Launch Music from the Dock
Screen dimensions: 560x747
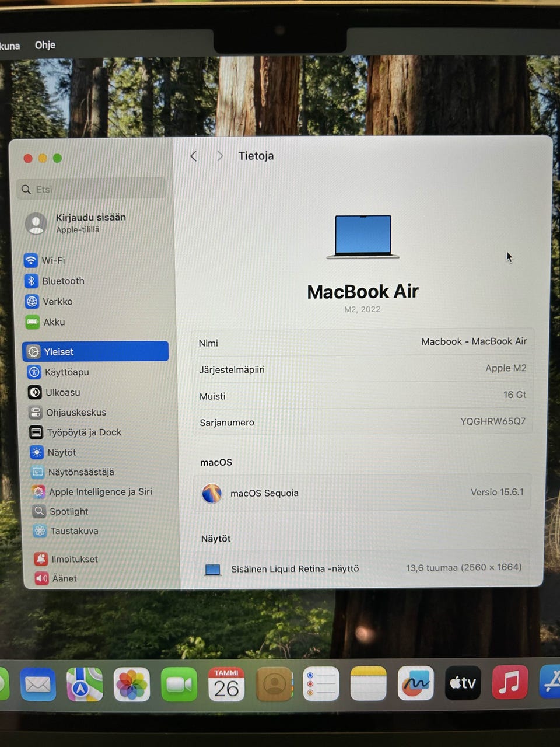(510, 682)
